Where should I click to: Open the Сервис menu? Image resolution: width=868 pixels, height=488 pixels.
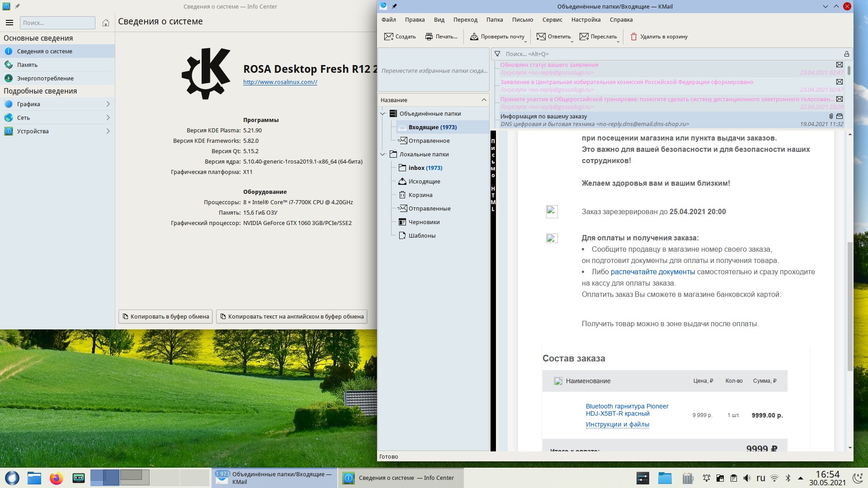552,19
